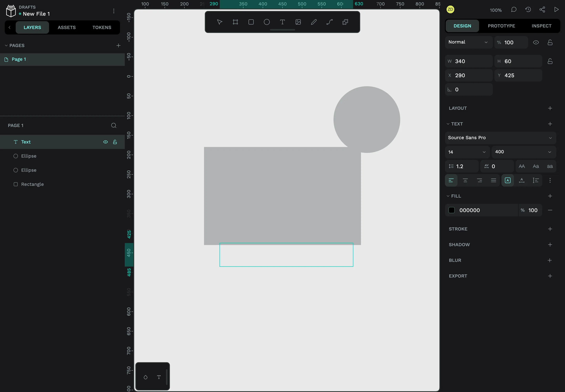Viewport: 565px width, 392px height.
Task: Add a layout to selection
Action: click(x=550, y=108)
